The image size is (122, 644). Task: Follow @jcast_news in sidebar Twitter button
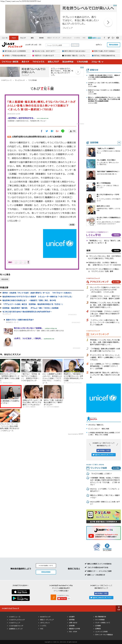click(x=103, y=455)
